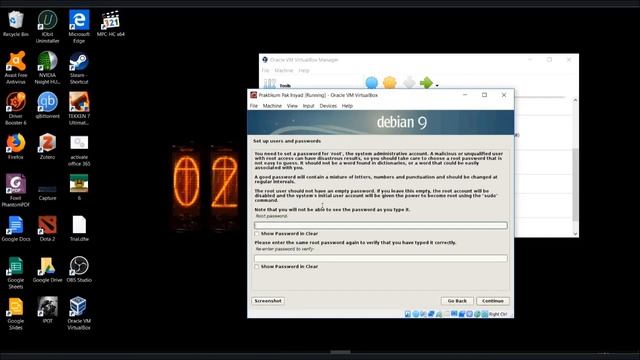Select the activate office 365 desktop file
The image size is (640, 360).
(79, 150)
